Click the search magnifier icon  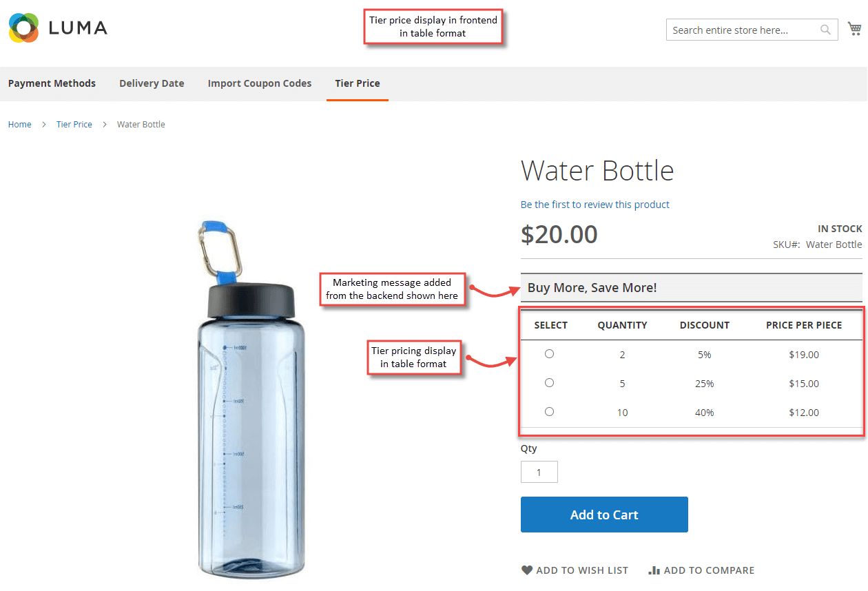[x=825, y=30]
